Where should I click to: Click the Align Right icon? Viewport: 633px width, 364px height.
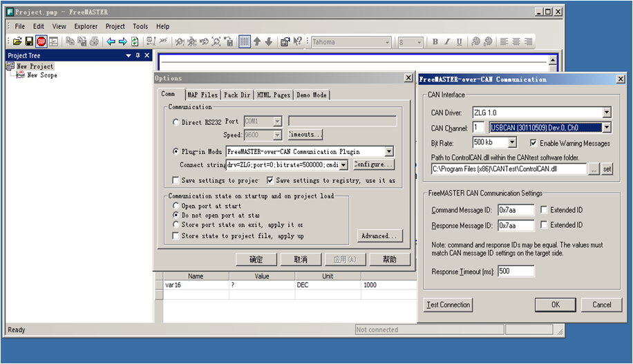pos(529,41)
